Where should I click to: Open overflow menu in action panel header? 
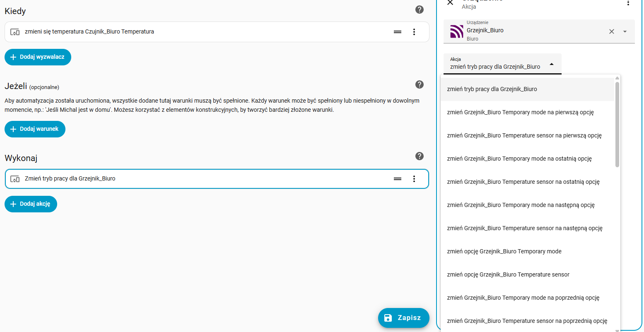[628, 3]
